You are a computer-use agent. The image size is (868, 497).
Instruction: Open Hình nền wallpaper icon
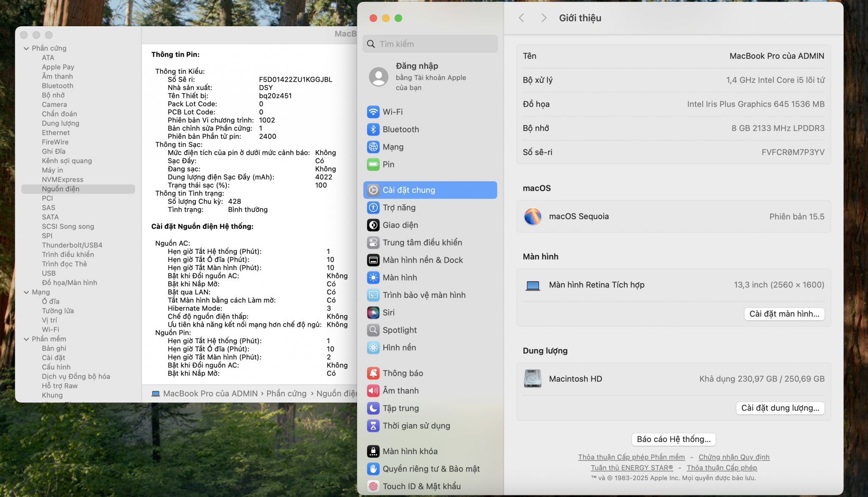(373, 347)
